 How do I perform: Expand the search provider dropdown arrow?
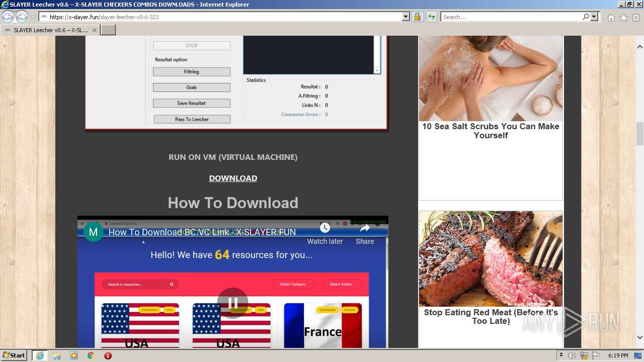point(594,17)
